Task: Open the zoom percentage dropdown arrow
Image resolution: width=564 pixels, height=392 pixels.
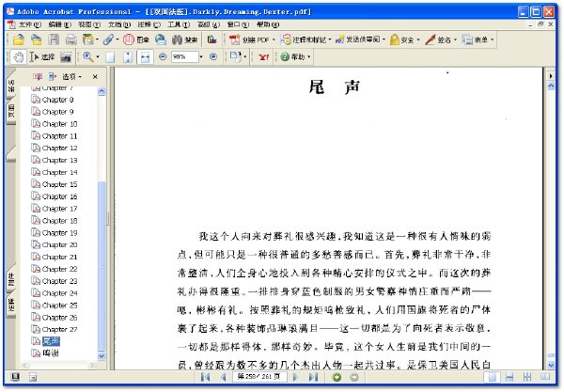Action: (201, 56)
